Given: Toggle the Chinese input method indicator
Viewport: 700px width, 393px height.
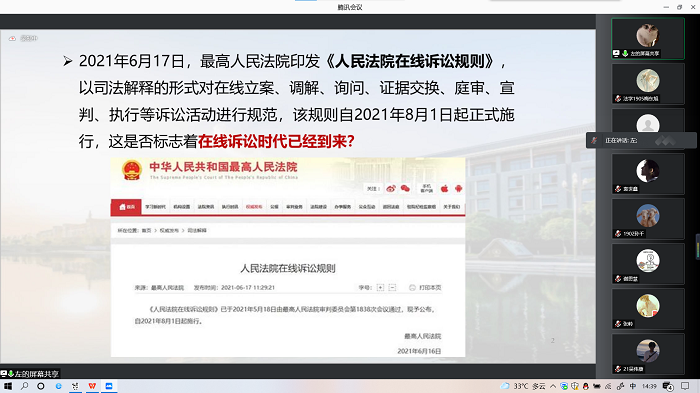Looking at the screenshot, I should click(x=633, y=386).
